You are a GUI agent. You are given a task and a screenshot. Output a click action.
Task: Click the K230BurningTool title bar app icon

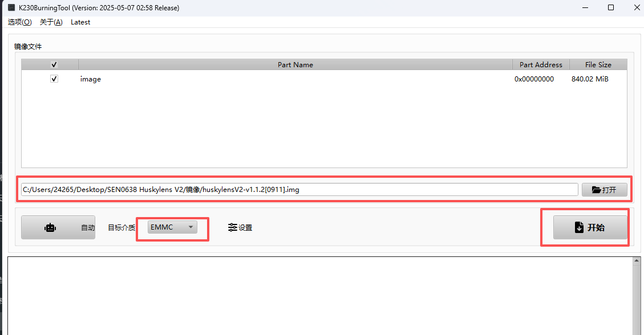point(11,8)
